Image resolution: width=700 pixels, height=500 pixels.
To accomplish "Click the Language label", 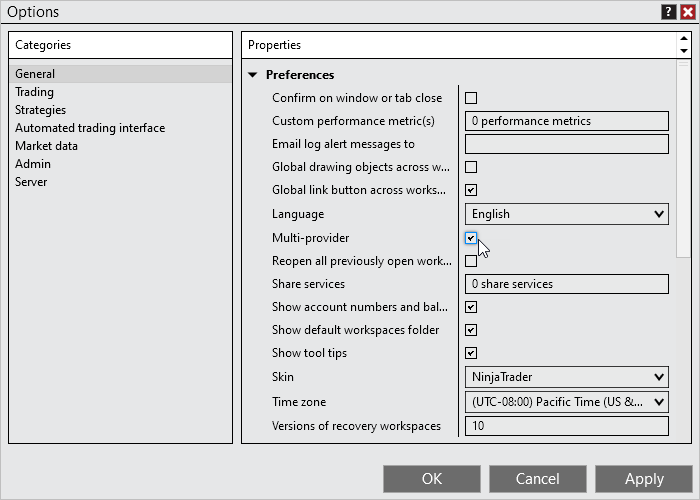I will [298, 214].
